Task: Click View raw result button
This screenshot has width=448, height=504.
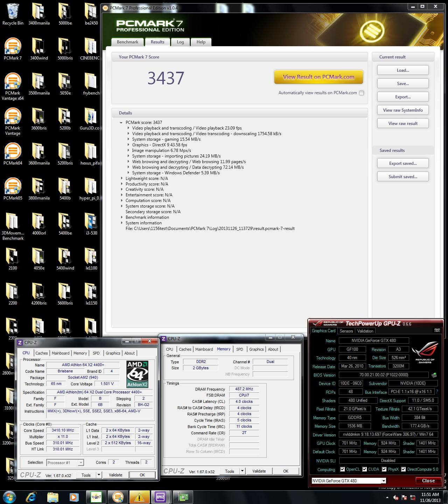Action: coord(403,124)
